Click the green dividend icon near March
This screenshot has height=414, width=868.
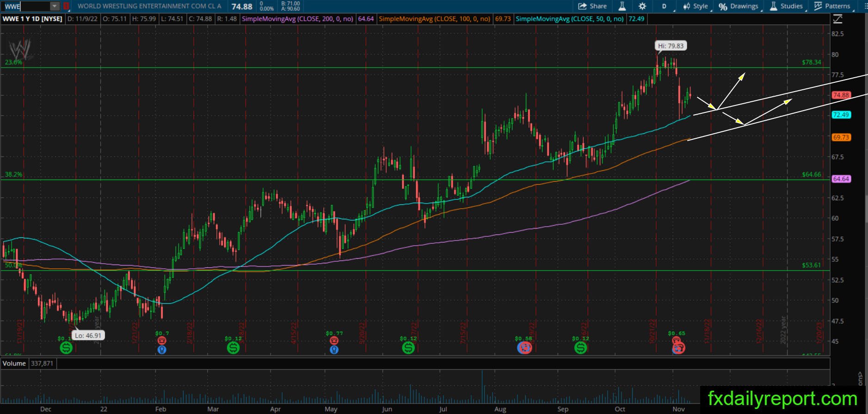click(233, 348)
